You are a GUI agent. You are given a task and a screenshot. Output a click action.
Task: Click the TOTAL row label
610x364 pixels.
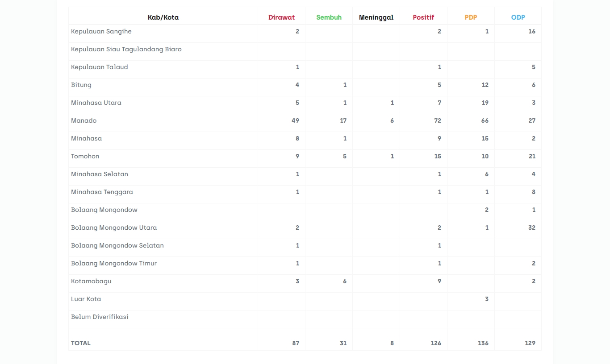(81, 343)
